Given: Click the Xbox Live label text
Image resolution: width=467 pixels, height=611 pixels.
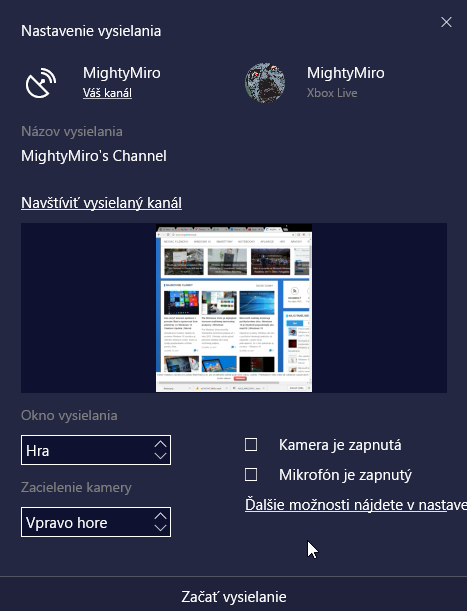Looking at the screenshot, I should (332, 93).
